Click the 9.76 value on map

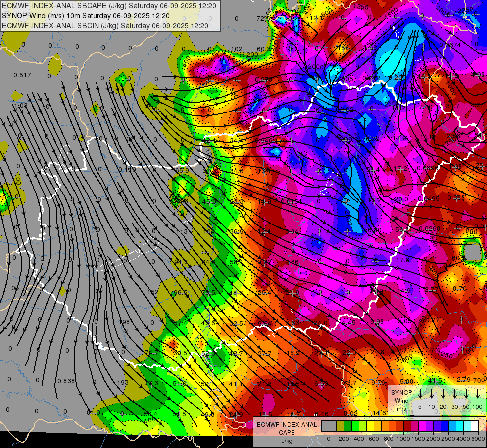(x=378, y=382)
